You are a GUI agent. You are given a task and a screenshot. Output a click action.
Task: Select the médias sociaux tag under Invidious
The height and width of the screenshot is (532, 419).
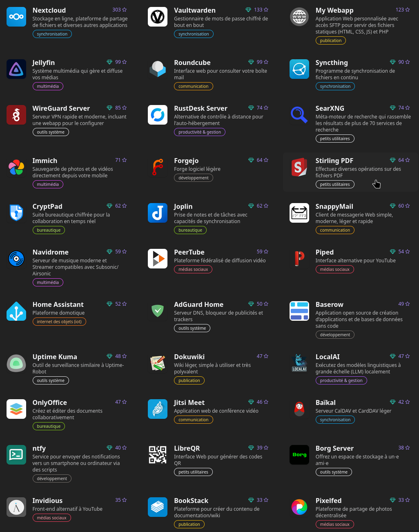click(x=51, y=518)
